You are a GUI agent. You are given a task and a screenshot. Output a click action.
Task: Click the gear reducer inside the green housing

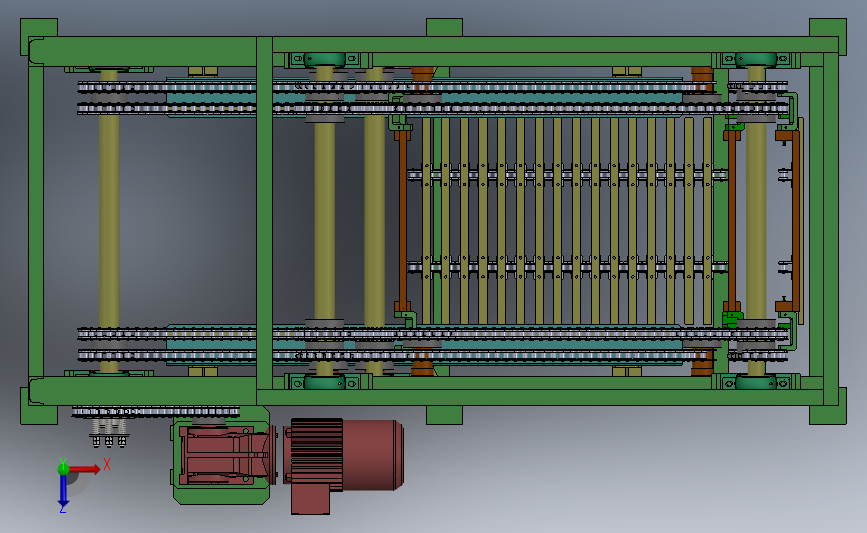click(227, 455)
